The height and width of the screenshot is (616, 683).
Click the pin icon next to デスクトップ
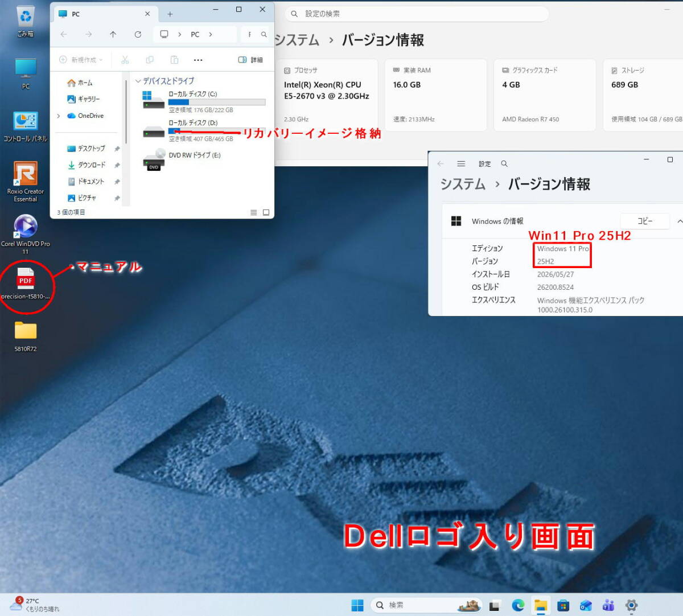click(117, 149)
